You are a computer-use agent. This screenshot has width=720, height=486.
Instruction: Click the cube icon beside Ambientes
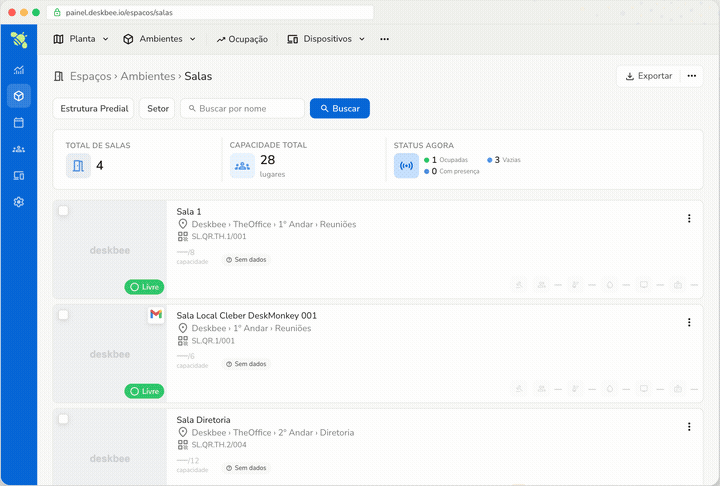(128, 39)
